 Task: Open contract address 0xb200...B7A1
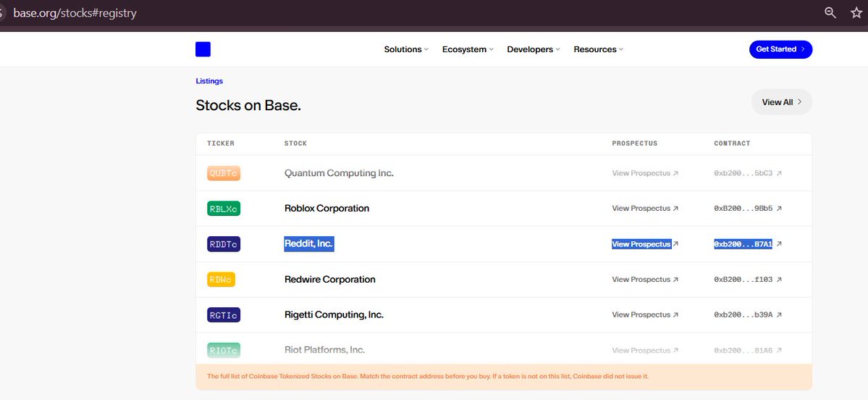pos(743,244)
